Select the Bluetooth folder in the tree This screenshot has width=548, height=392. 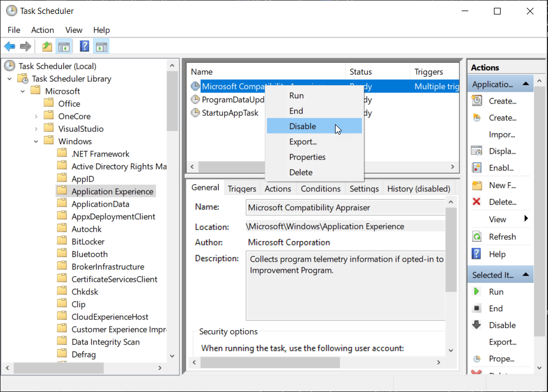90,253
